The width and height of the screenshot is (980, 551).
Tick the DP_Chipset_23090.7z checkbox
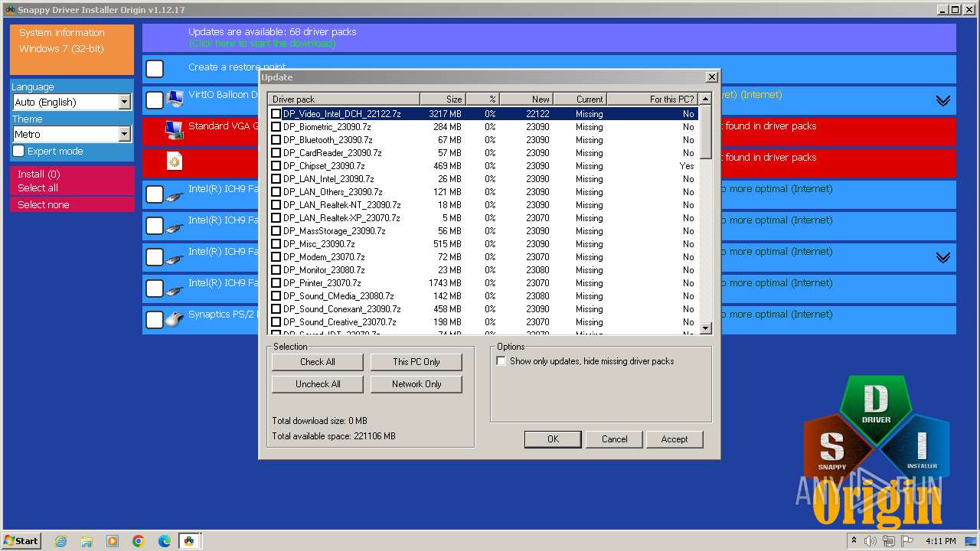coord(276,166)
